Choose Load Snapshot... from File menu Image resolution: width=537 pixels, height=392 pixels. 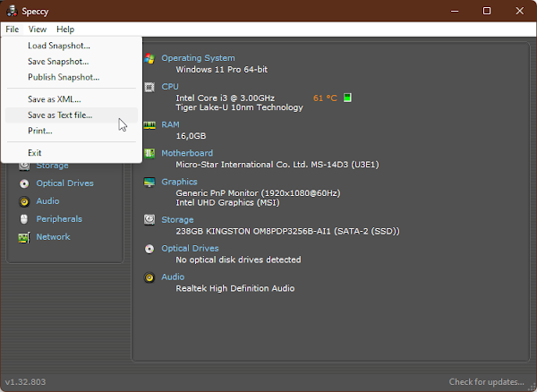(x=72, y=46)
